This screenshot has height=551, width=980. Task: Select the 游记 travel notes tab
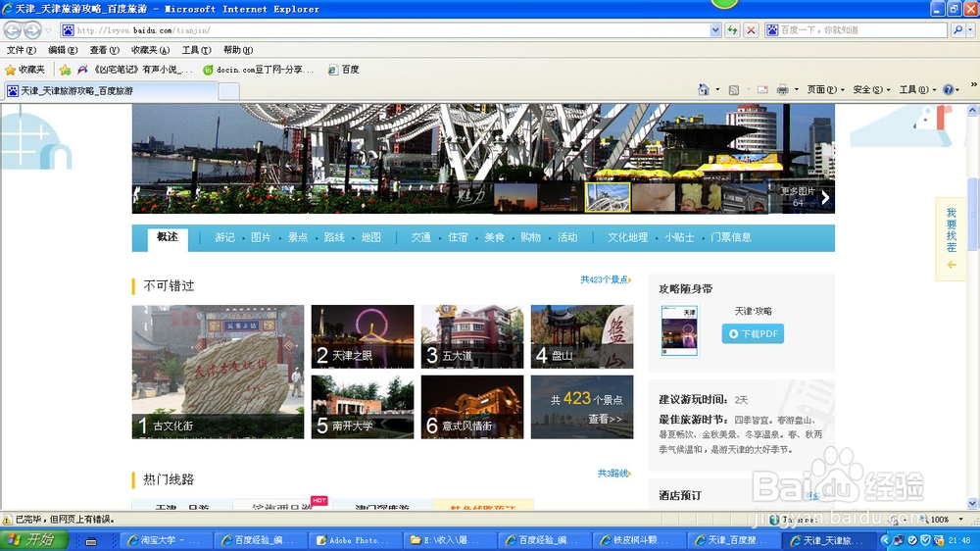coord(224,237)
